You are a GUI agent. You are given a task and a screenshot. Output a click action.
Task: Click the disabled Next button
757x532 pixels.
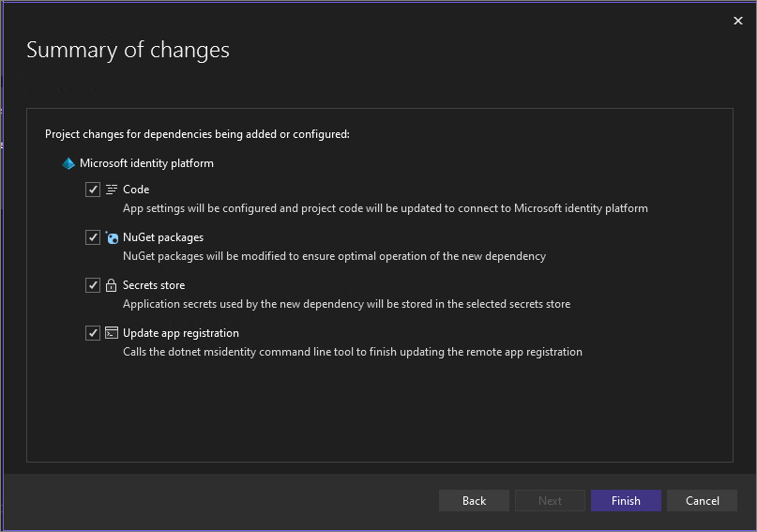pos(550,501)
